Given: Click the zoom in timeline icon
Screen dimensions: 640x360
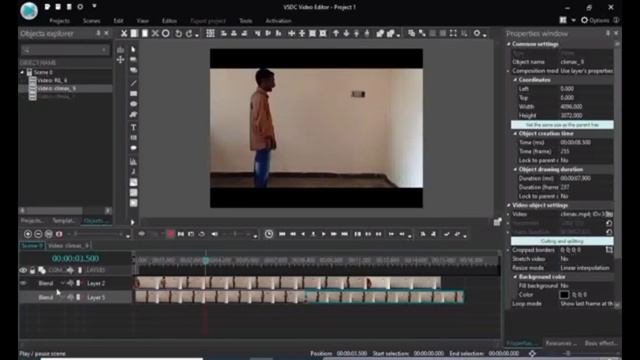Looking at the screenshot, I should tap(28, 234).
